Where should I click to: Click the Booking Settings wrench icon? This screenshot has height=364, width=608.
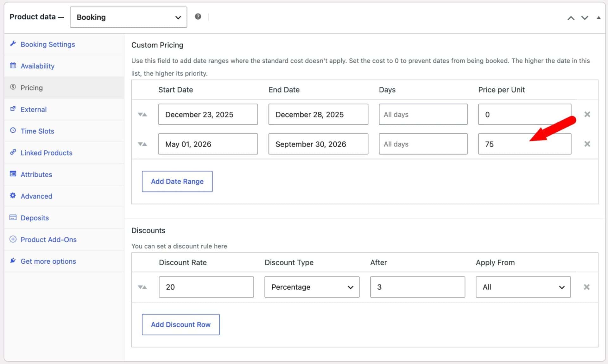pyautogui.click(x=13, y=44)
